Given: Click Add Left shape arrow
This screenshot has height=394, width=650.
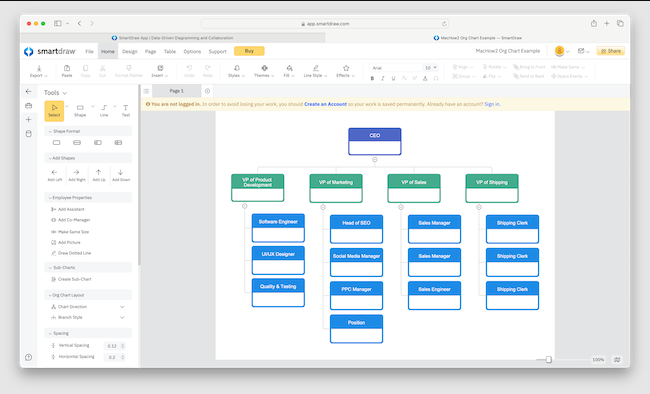Looking at the screenshot, I should [x=55, y=175].
